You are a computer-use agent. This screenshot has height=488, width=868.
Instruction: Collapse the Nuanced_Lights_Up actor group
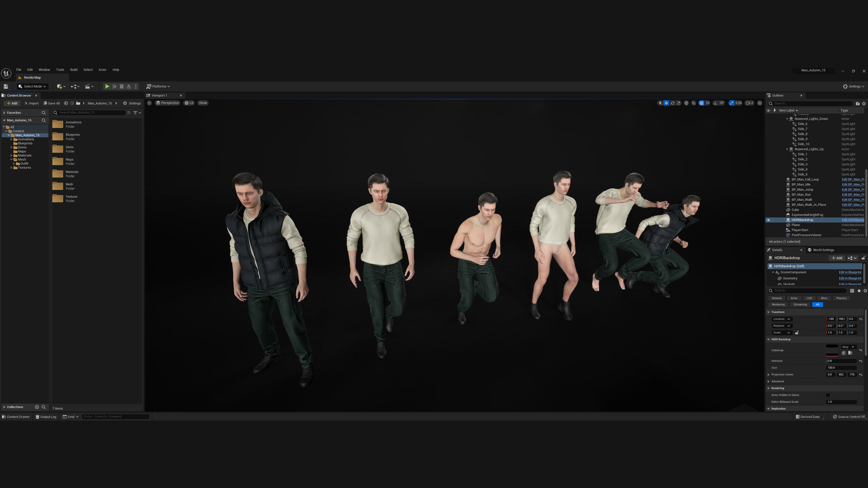pyautogui.click(x=787, y=149)
